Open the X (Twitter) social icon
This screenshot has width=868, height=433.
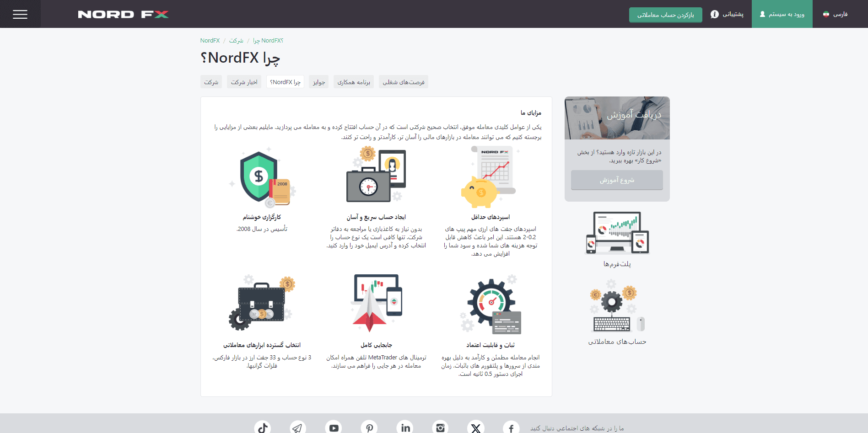[476, 428]
